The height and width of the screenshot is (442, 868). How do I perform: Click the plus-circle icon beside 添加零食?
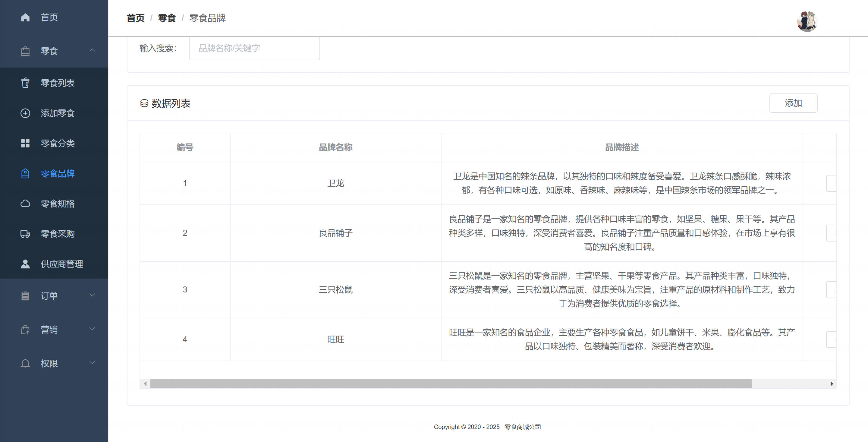(25, 113)
